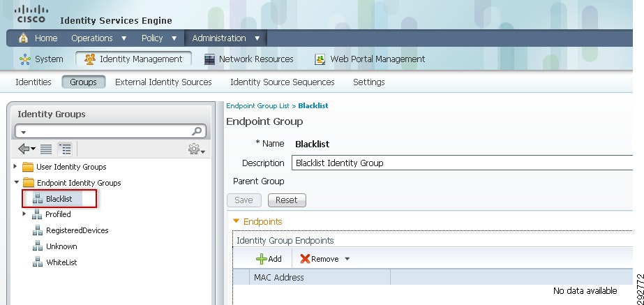
Task: Open the Settings subtab
Action: coord(369,82)
